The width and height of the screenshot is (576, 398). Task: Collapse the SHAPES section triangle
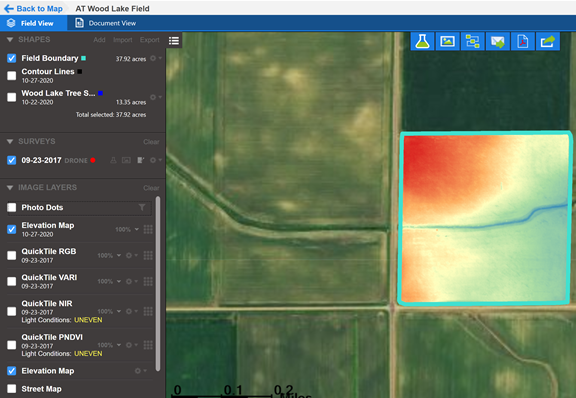point(10,39)
